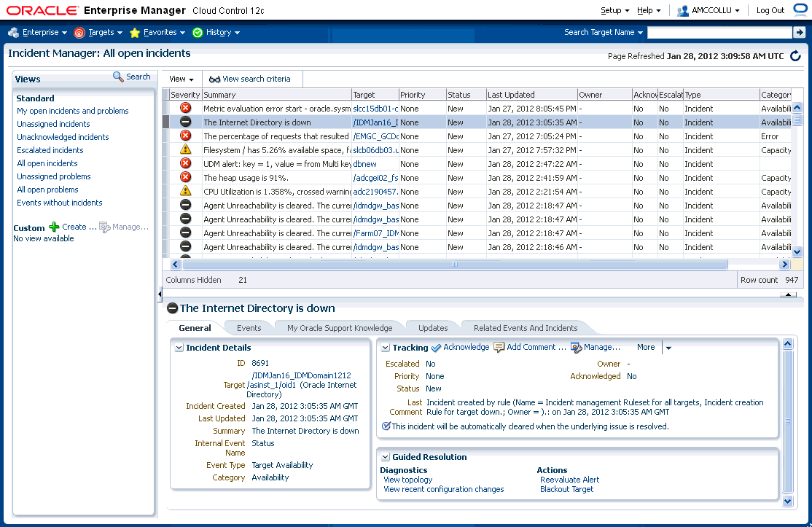Click the restore pane arrow above details
The height and width of the screenshot is (527, 812).
tap(788, 294)
